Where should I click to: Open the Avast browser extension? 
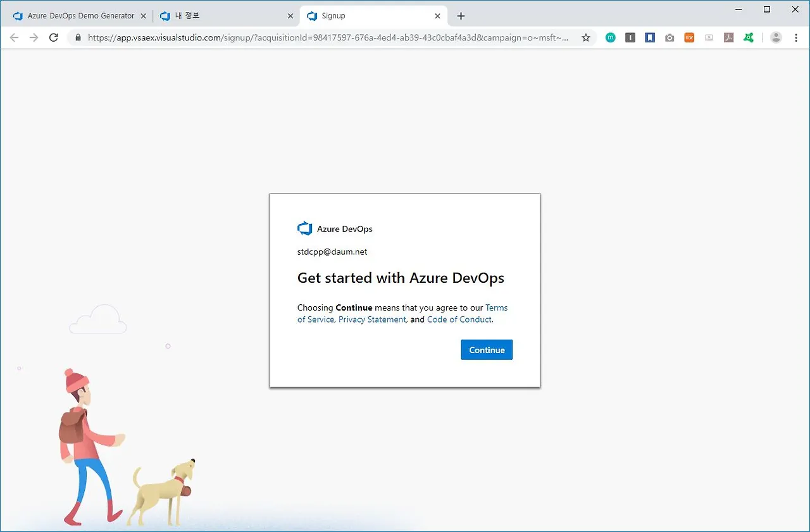[x=749, y=37]
